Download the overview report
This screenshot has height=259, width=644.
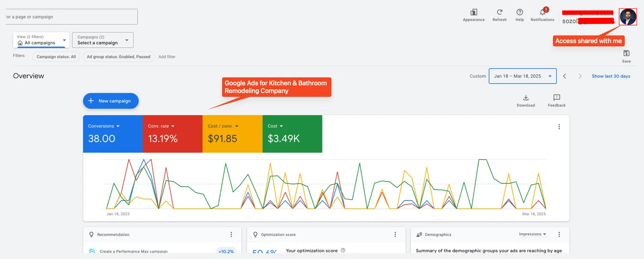526,98
